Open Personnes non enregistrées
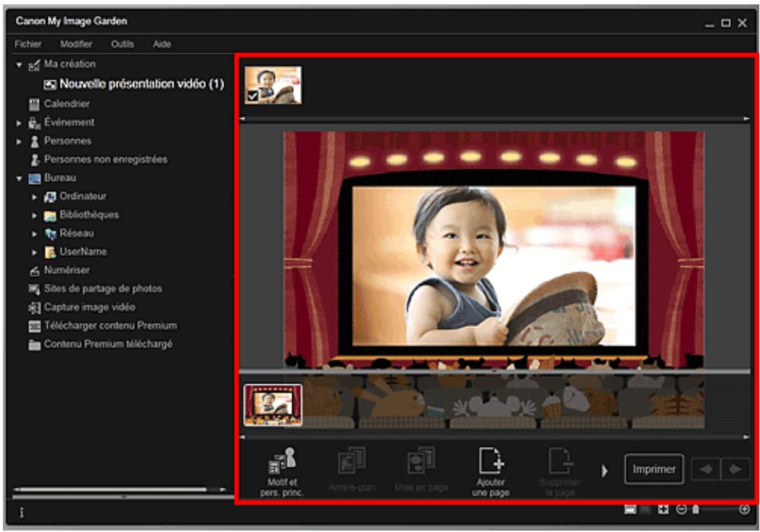760x532 pixels. point(104,159)
